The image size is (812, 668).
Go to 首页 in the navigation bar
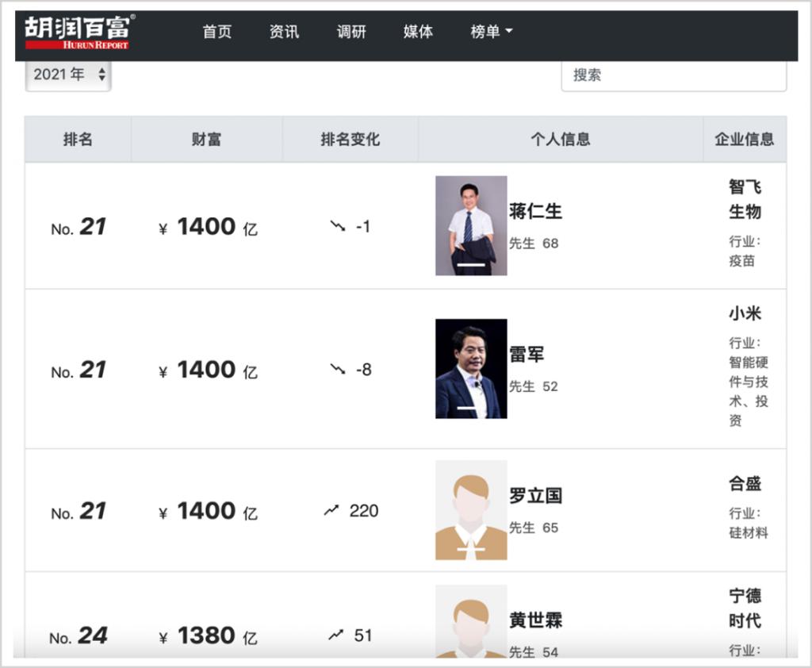(216, 32)
